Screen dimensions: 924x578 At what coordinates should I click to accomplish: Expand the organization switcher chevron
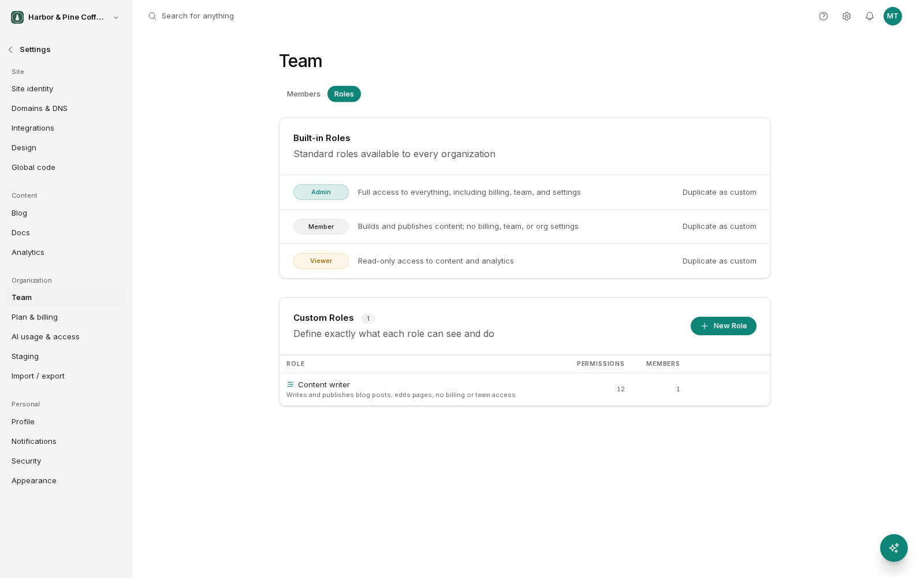[116, 17]
